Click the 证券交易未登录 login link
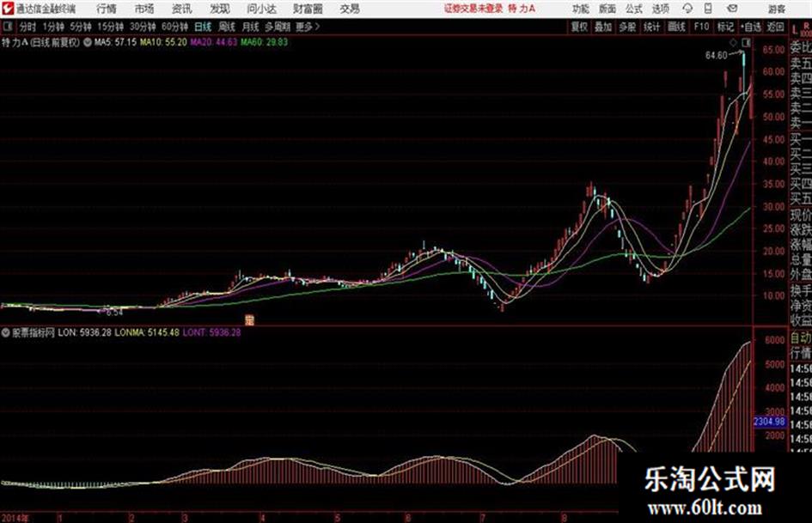Screen dimensions: 812x523 click(x=473, y=9)
